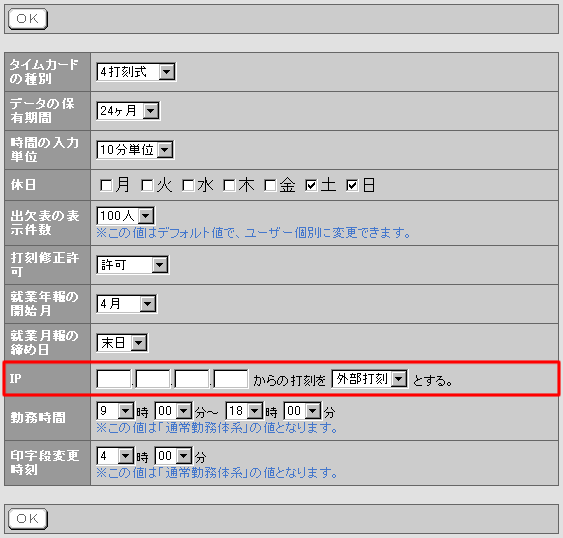Open the 4月 annual report start dropdown
This screenshot has height=538, width=563.
click(x=126, y=304)
